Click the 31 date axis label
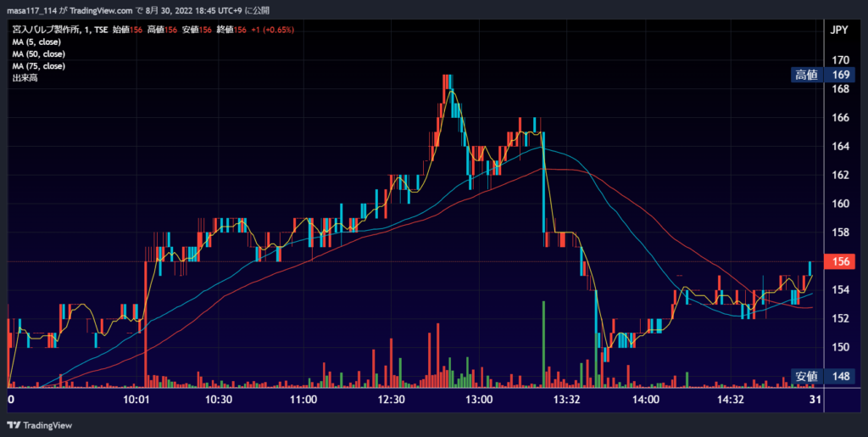 [815, 400]
